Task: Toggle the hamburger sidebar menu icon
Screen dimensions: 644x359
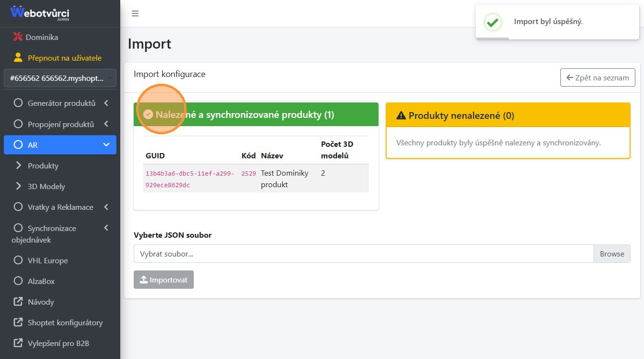Action: (135, 13)
